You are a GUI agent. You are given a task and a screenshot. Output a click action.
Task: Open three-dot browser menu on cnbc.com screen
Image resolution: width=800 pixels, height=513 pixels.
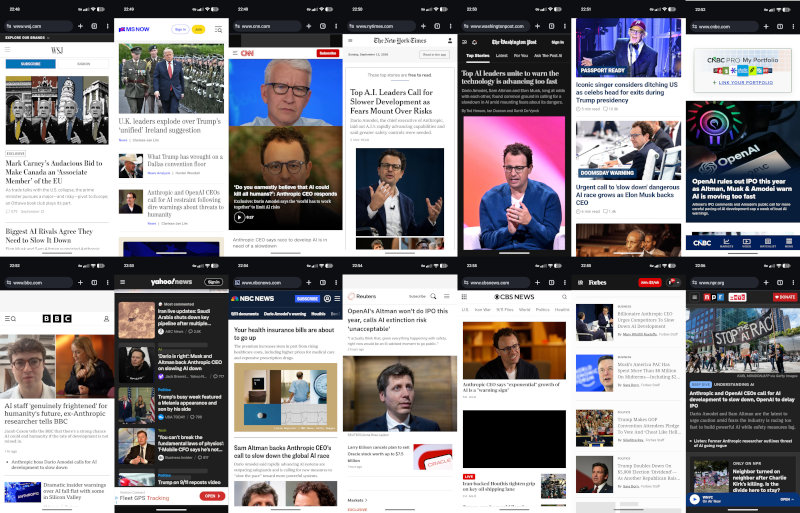coord(793,26)
